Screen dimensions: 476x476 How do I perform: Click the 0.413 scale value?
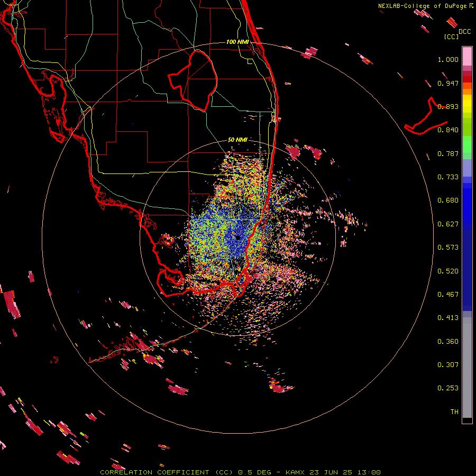(x=448, y=318)
